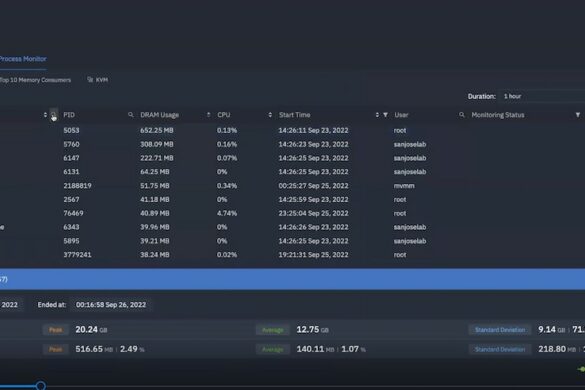Sort by Start Time using its sort arrows

377,115
